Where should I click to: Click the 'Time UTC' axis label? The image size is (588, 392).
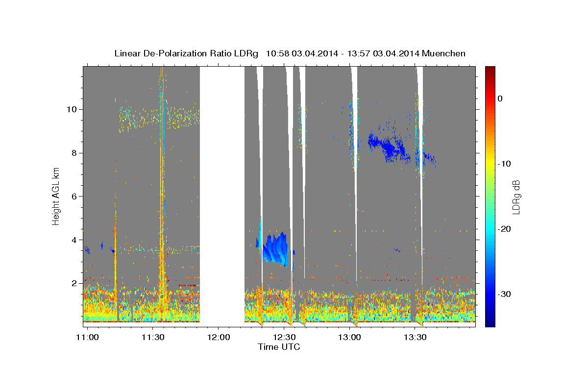point(279,347)
